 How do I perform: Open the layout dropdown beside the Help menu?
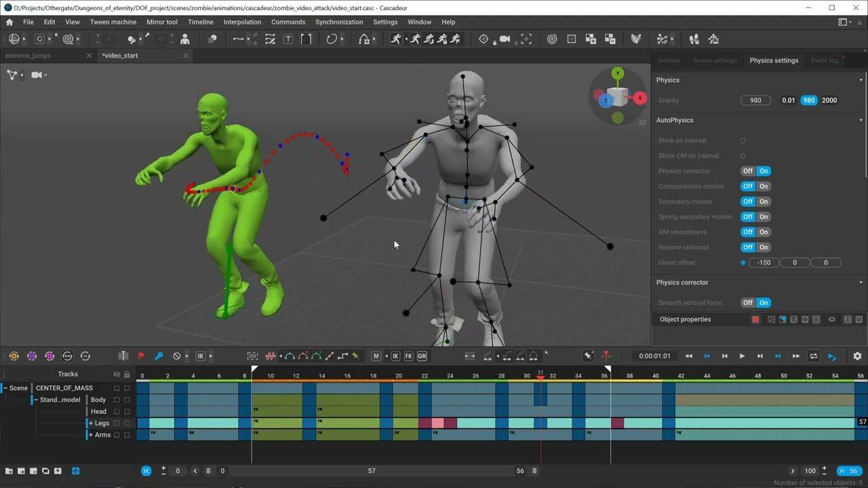point(846,22)
